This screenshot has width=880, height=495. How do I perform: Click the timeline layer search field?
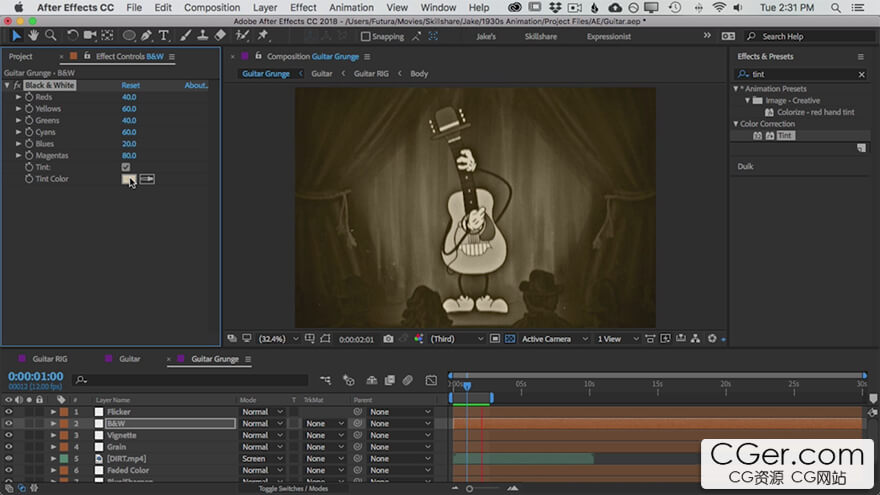pyautogui.click(x=190, y=380)
